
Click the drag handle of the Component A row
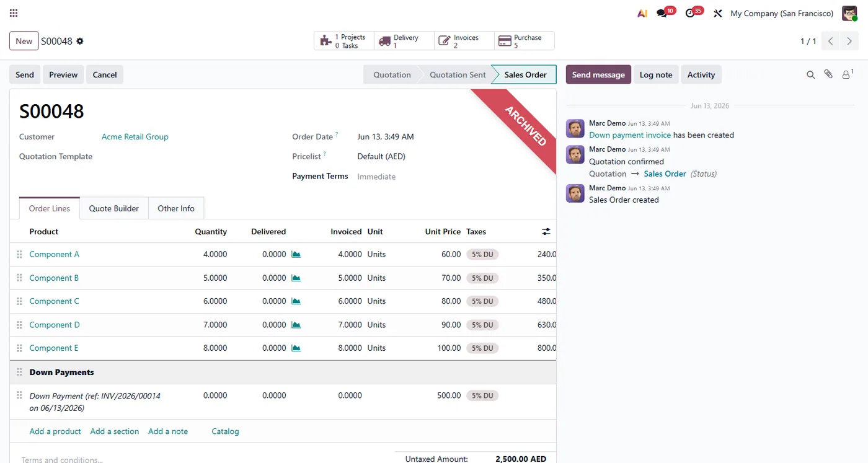coord(19,255)
